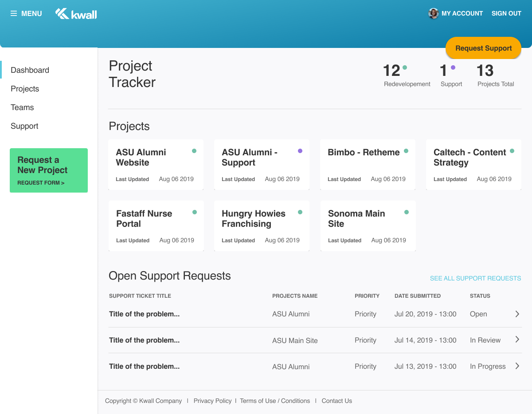
Task: Select Support in the sidebar navigation
Action: (x=24, y=126)
